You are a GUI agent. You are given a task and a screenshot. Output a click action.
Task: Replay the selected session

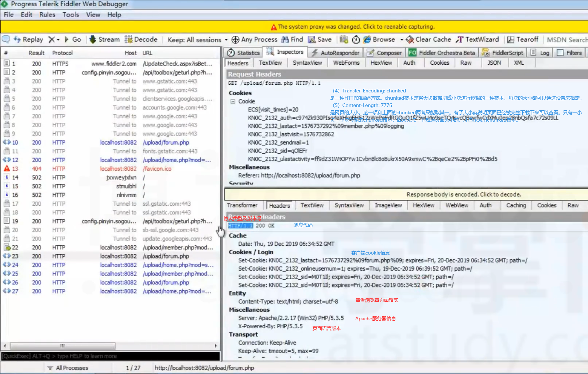click(x=28, y=39)
